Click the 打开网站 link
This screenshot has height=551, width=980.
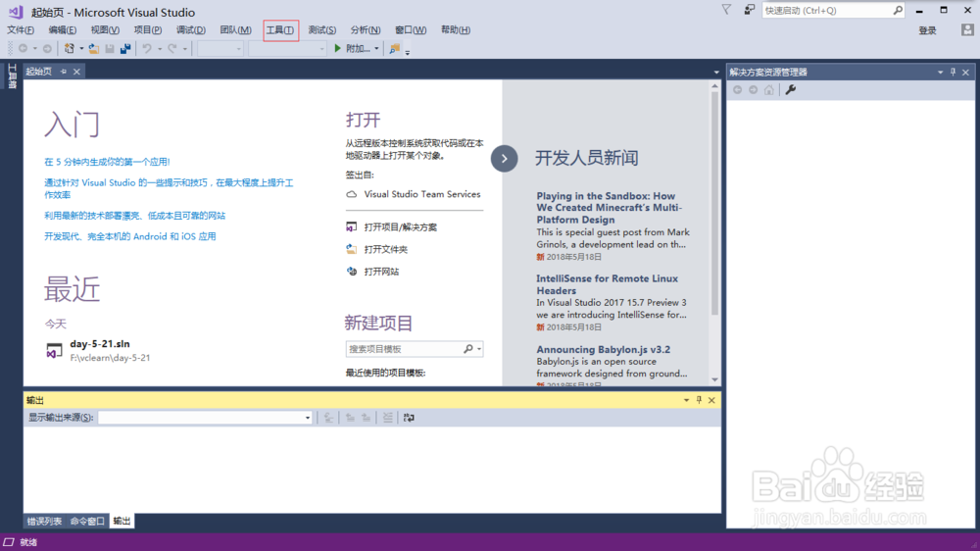[381, 272]
